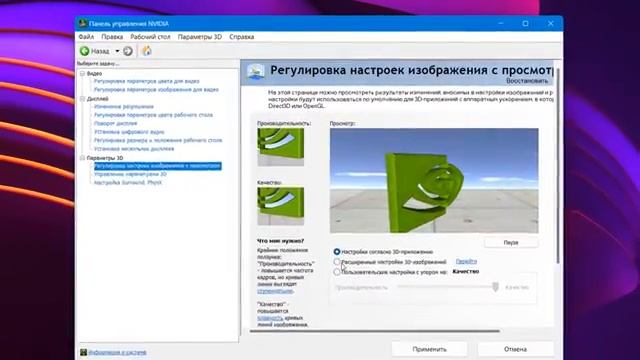640x360 pixels.
Task: Open Управление параметрами 3D task
Action: [130, 174]
